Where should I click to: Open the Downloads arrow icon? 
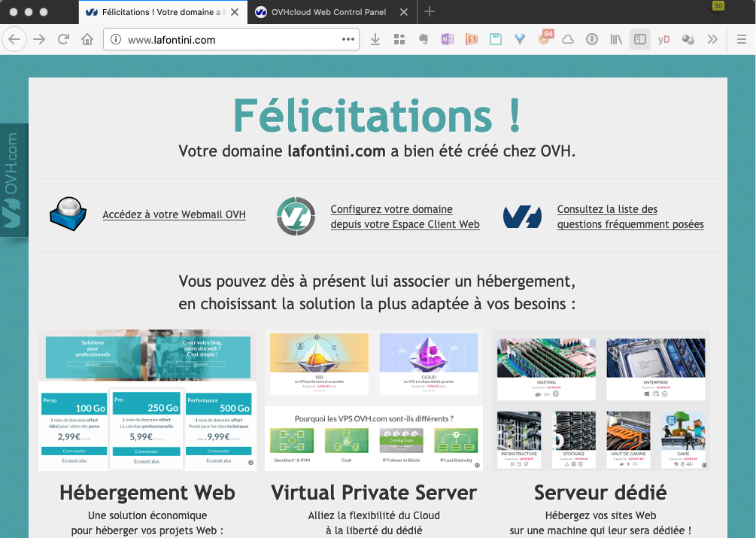(375, 39)
